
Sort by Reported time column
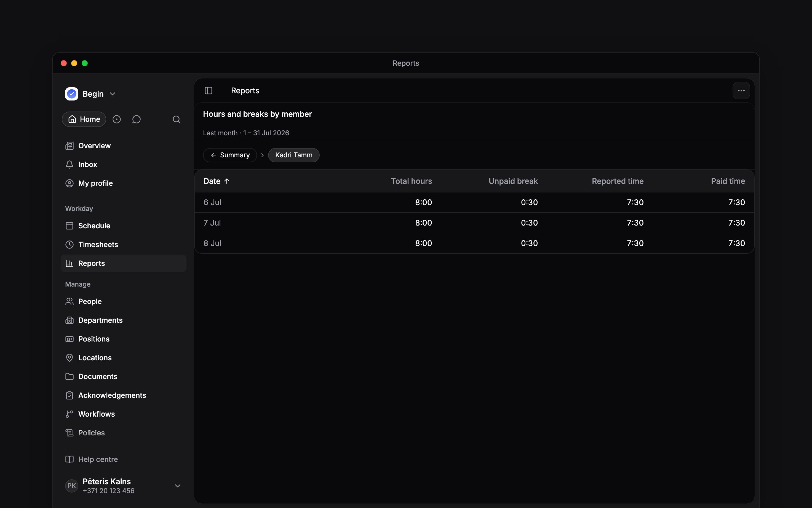point(618,181)
